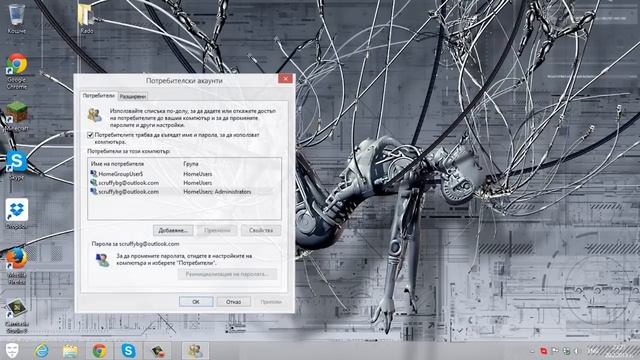Click the Добавяне... button
This screenshot has width=640, height=360.
pyautogui.click(x=173, y=230)
